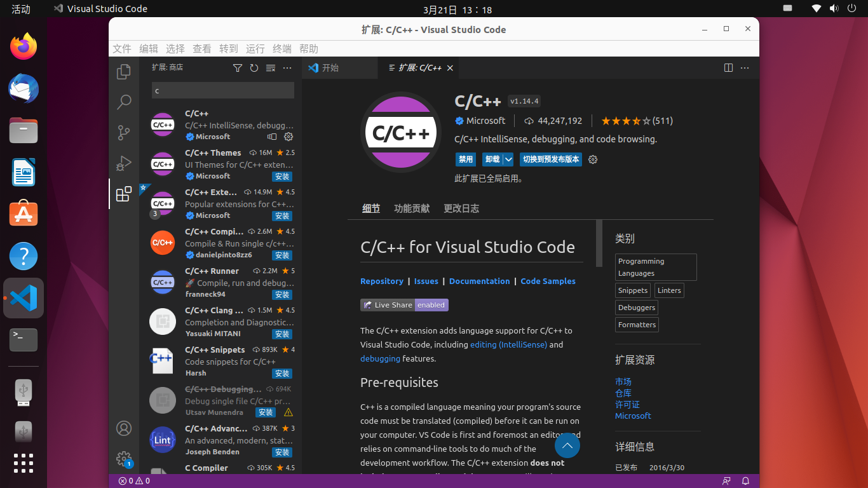Image resolution: width=868 pixels, height=488 pixels.
Task: Click the sync icon in C/C++ list row
Action: (273, 137)
